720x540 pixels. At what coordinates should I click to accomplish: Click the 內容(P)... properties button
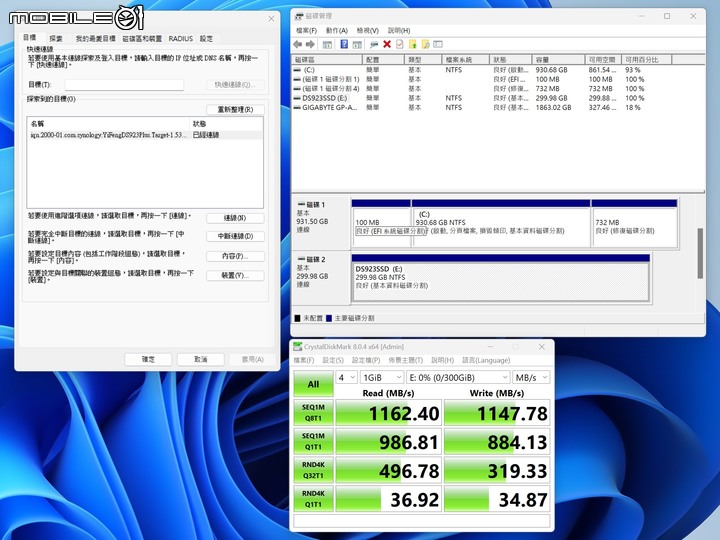click(x=235, y=256)
